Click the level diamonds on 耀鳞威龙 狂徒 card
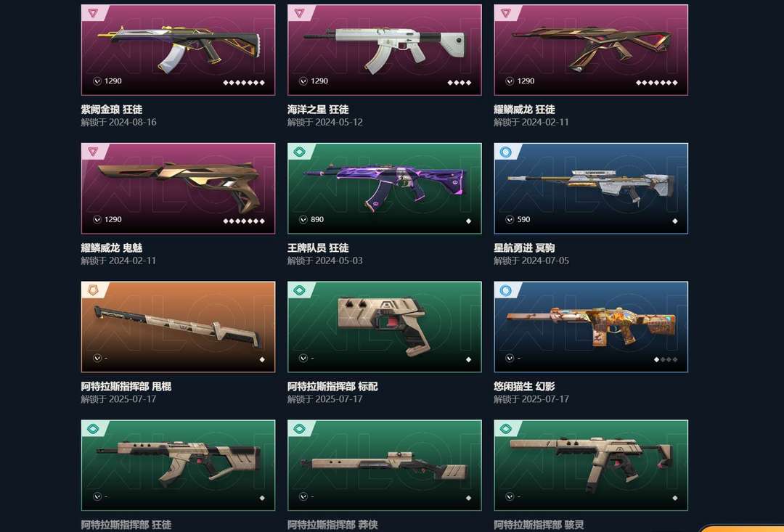Screen dimensions: 784x532 656,83
